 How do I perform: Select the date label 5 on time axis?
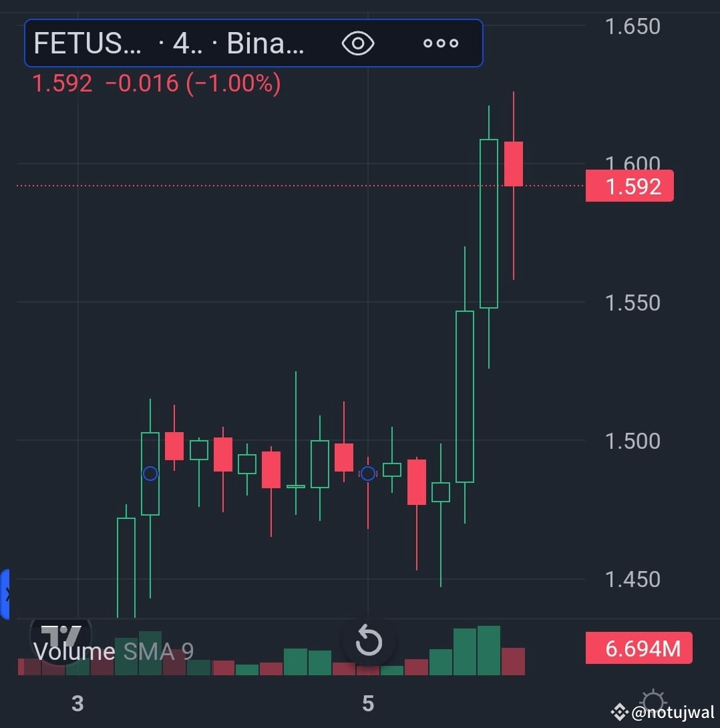pyautogui.click(x=368, y=703)
